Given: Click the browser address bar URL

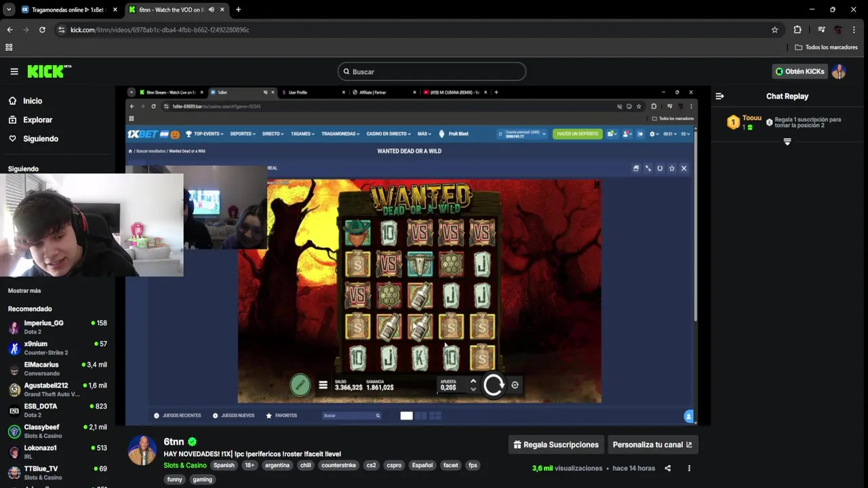Looking at the screenshot, I should click(159, 30).
